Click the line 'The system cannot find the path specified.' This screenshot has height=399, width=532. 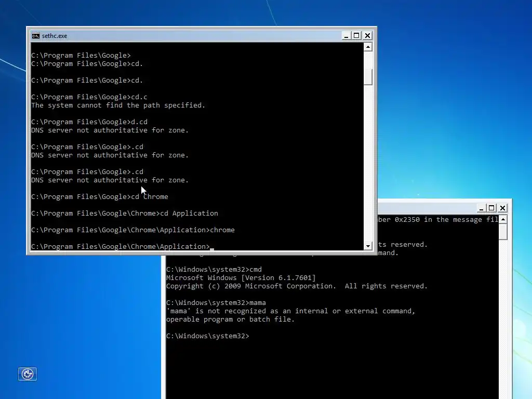point(118,105)
